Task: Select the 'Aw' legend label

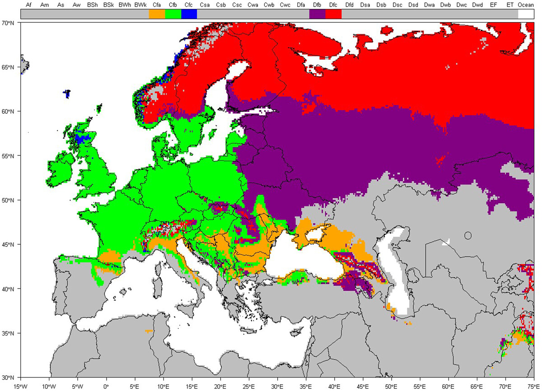Action: 77,5
